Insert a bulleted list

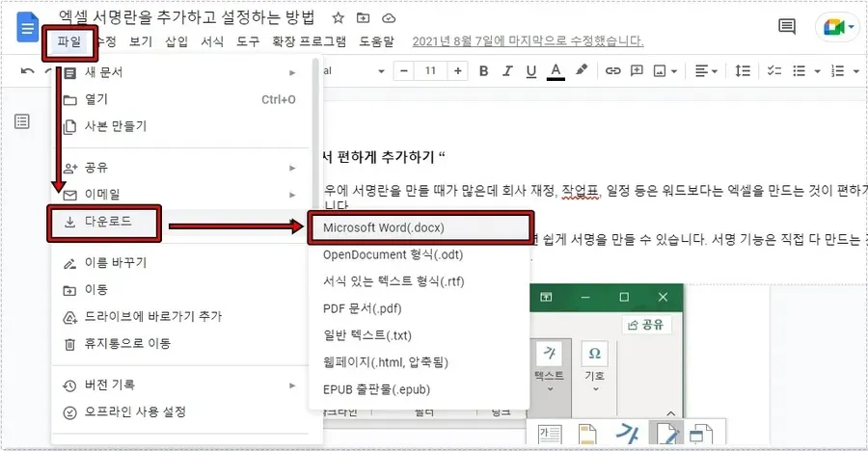click(799, 71)
